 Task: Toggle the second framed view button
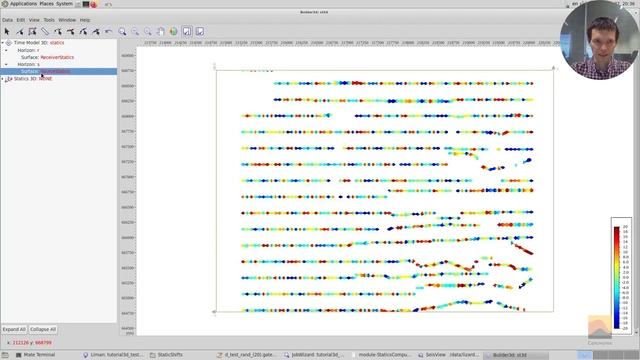point(200,31)
